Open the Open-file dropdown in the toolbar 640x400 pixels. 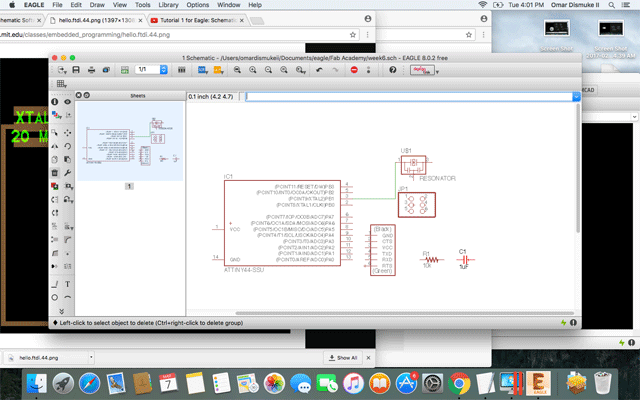62,70
